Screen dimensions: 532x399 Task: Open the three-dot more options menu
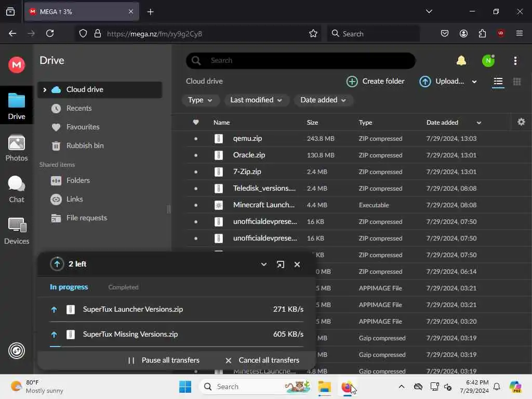(x=515, y=61)
